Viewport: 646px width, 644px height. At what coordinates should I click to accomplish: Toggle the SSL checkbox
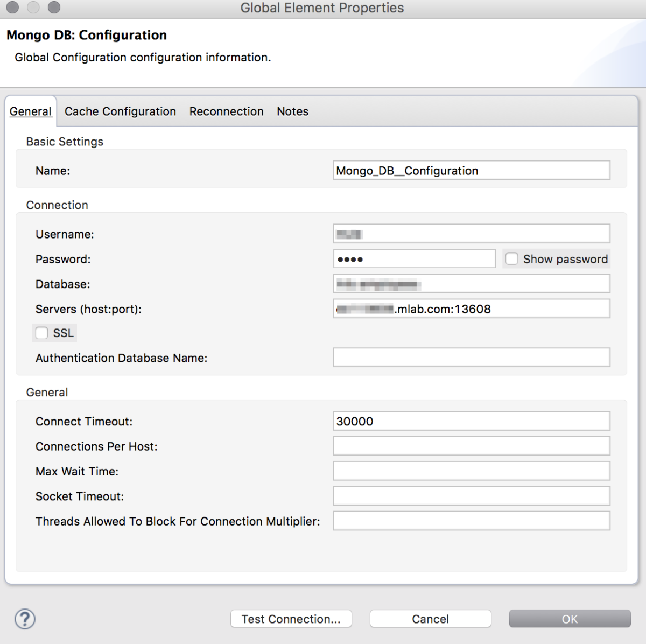(42, 333)
